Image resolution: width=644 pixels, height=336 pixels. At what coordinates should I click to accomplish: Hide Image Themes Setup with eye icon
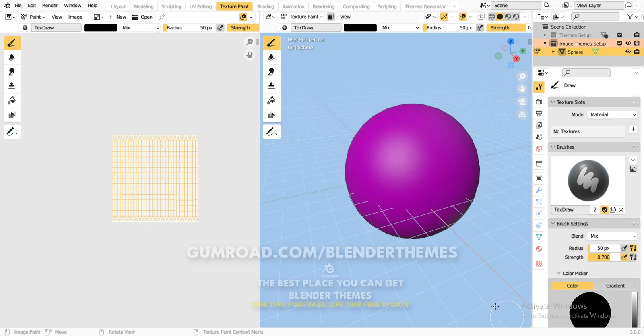[x=628, y=43]
